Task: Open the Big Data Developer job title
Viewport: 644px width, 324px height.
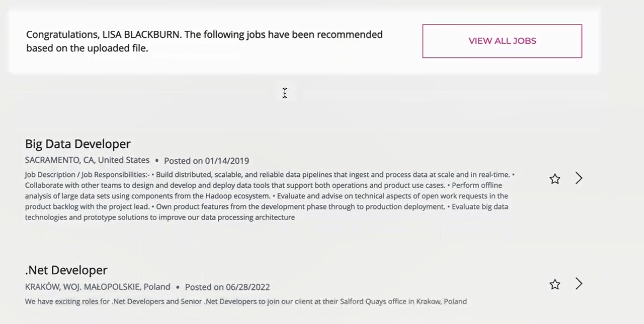Action: [x=78, y=144]
